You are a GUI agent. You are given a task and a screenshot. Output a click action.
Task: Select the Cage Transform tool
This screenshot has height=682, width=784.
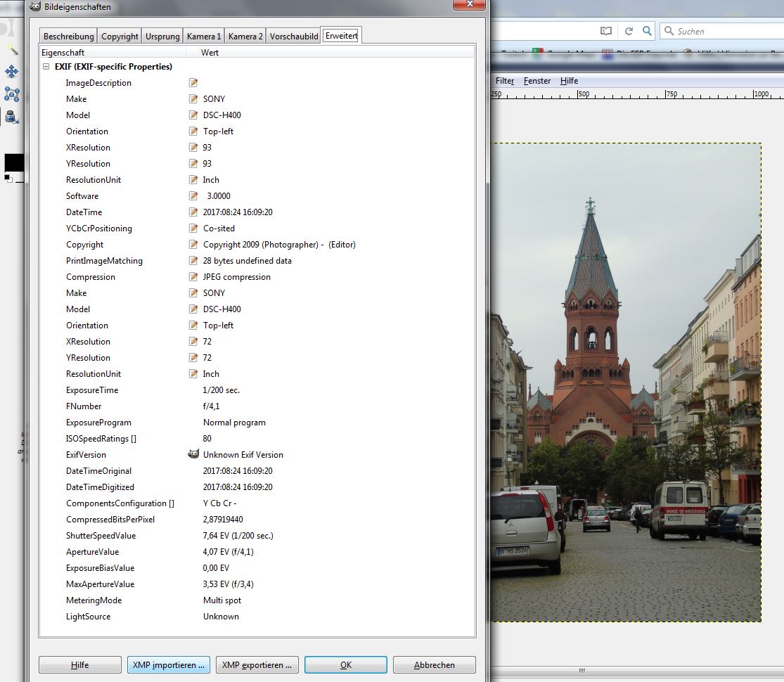[11, 94]
